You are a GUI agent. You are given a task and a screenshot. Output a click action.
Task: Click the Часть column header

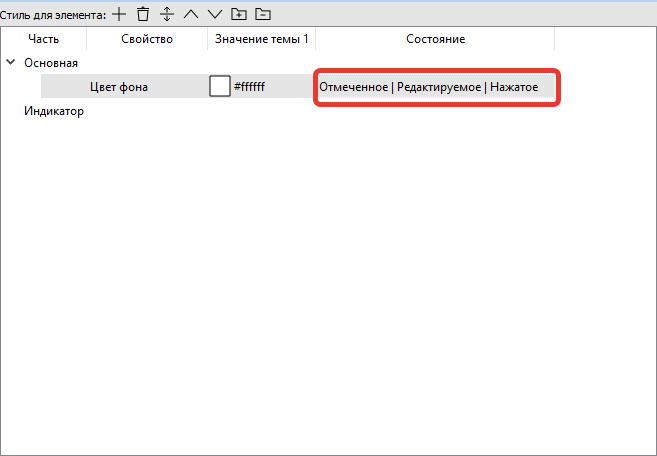43,39
